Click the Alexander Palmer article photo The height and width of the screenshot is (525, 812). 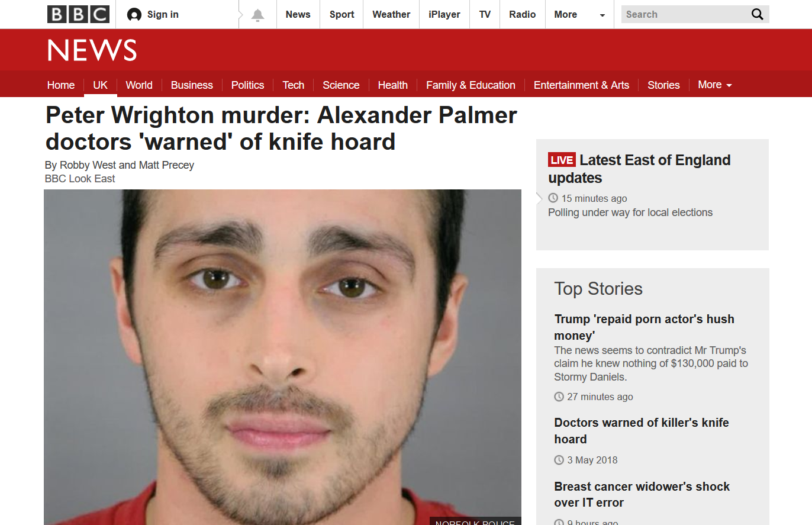click(282, 357)
